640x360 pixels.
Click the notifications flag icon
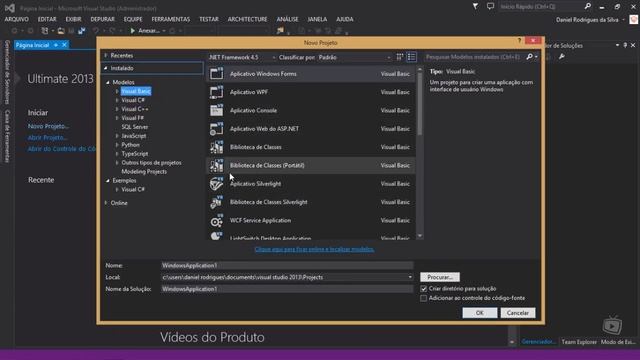[x=476, y=7]
